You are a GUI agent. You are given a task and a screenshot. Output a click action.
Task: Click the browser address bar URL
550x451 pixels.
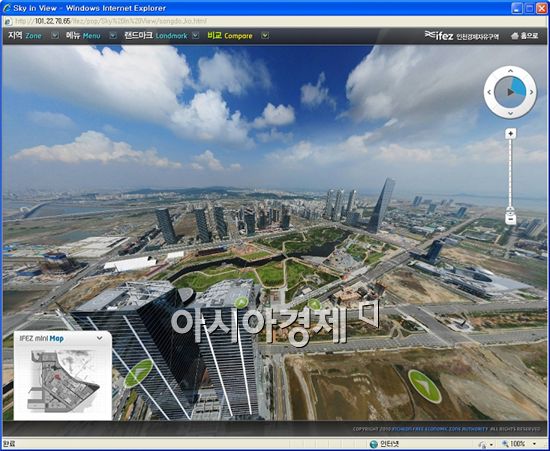(111, 21)
